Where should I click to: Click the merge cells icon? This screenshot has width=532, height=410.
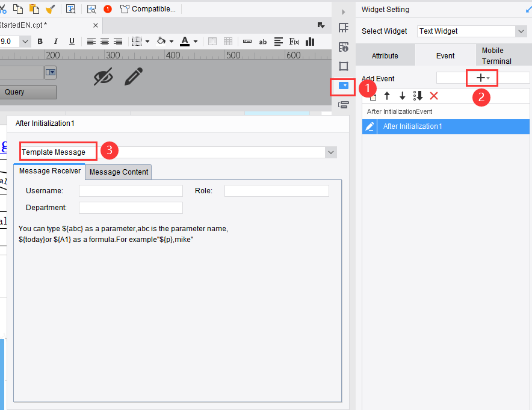212,42
